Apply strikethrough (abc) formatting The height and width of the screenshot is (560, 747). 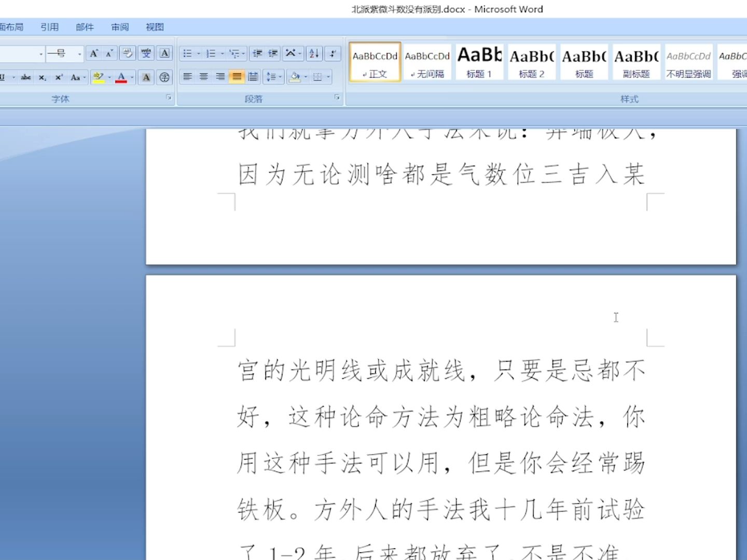tap(26, 77)
